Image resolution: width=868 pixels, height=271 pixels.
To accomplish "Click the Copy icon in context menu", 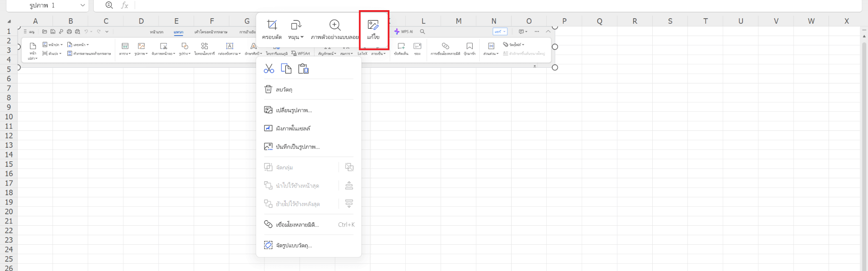I will pyautogui.click(x=286, y=69).
